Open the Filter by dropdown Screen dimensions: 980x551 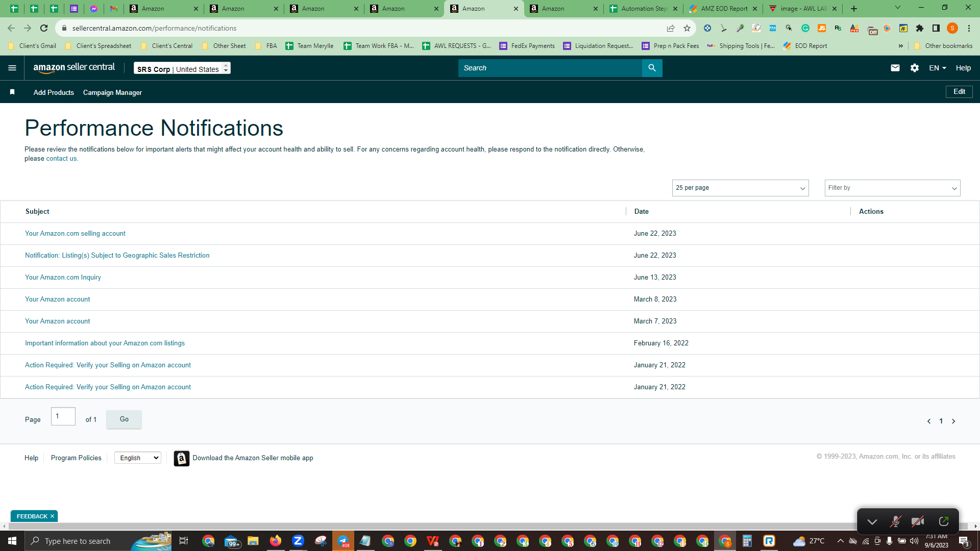pyautogui.click(x=892, y=188)
